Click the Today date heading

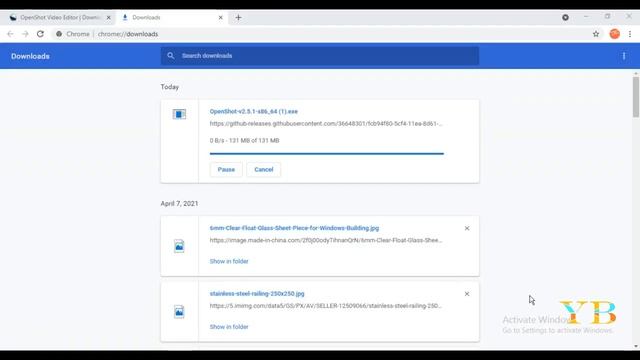point(170,87)
